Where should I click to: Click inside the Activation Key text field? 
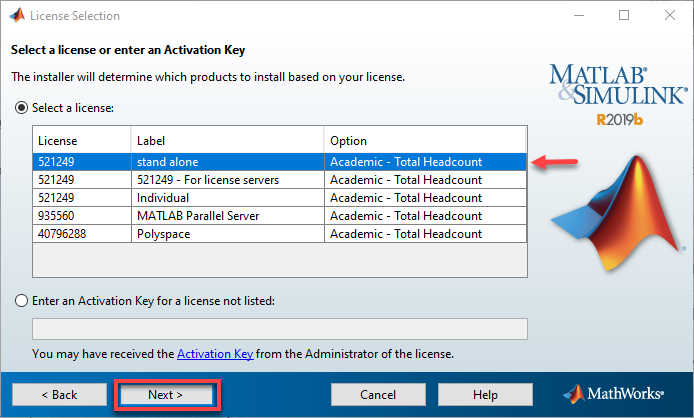click(x=280, y=329)
